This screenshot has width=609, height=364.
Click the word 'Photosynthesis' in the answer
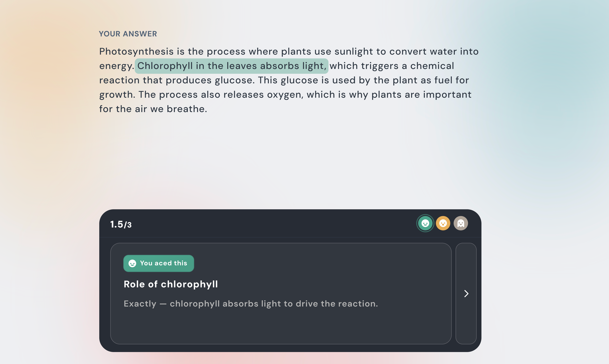[x=136, y=52]
